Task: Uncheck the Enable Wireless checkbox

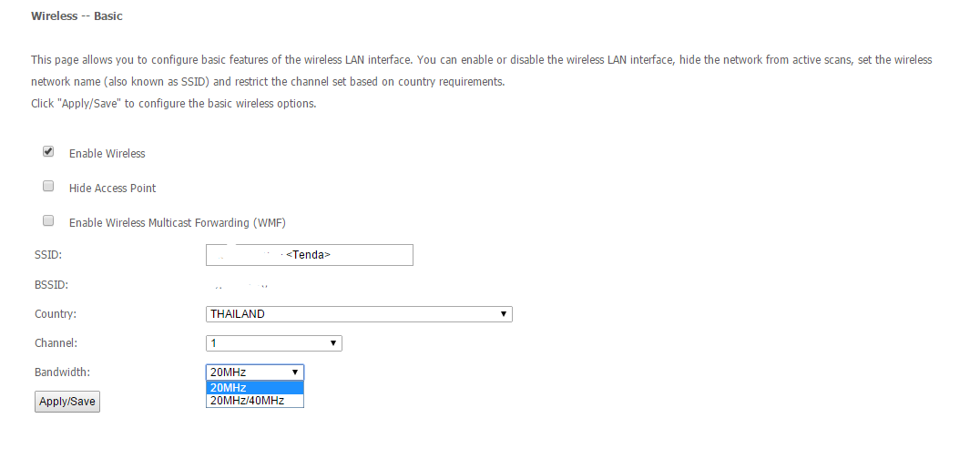Action: 48,151
